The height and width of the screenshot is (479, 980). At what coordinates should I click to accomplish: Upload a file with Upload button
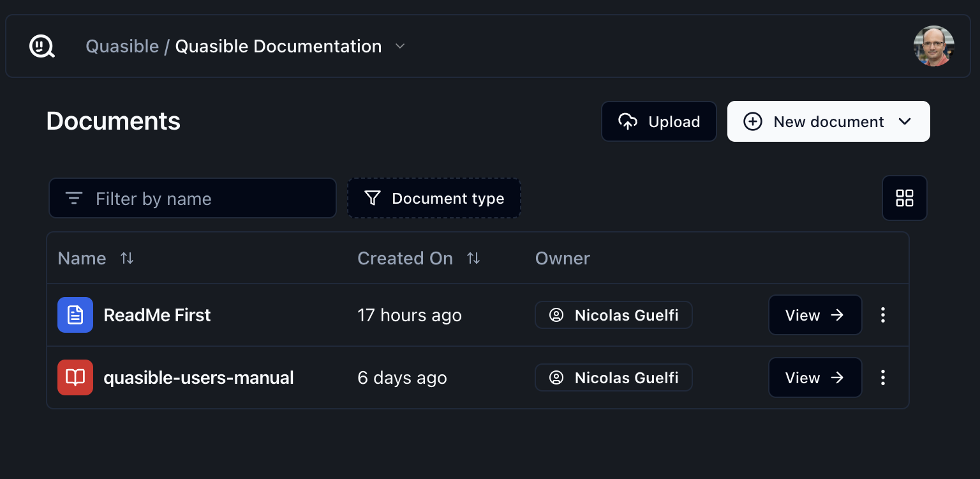coord(658,121)
